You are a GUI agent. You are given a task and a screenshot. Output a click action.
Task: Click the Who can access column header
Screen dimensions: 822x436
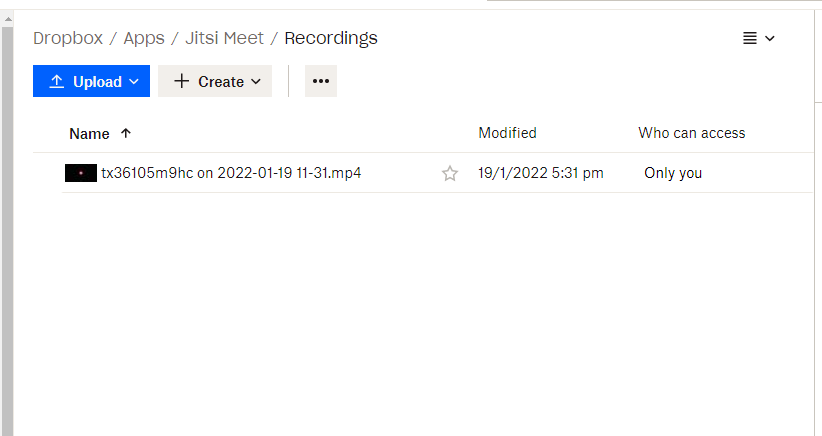[691, 133]
